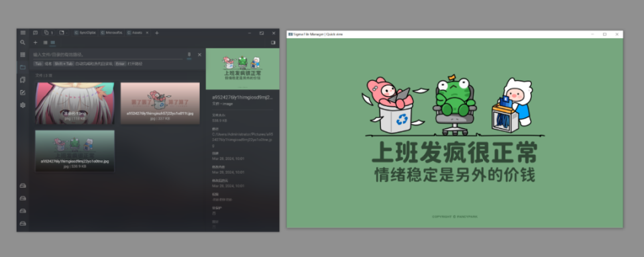Toggle the info panel icon at toolbar right
This screenshot has height=257, width=644.
(273, 42)
